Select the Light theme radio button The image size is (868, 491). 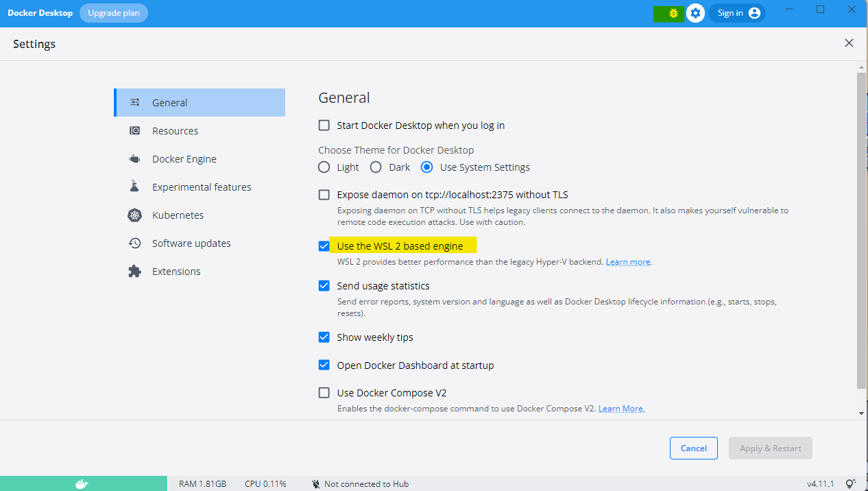(x=324, y=167)
